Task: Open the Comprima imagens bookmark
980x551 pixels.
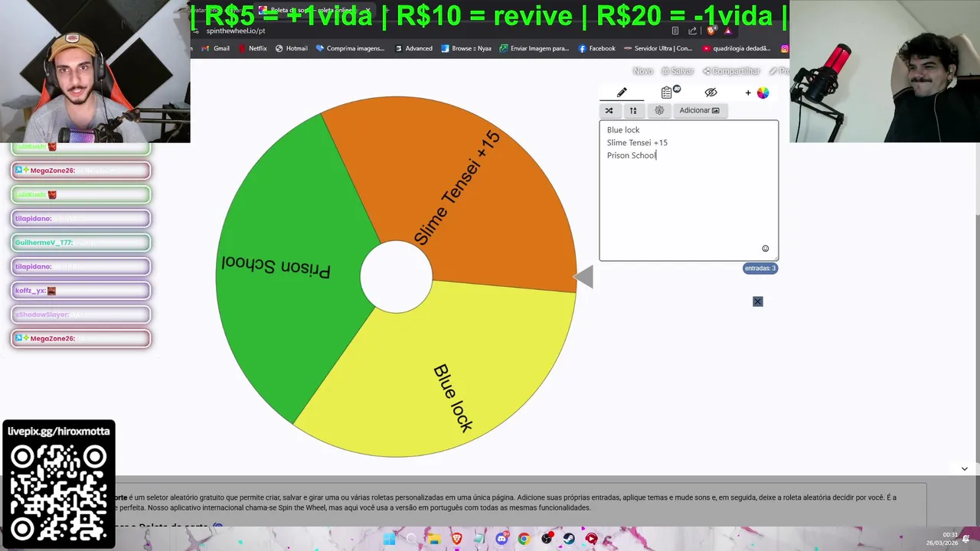Action: tap(350, 48)
